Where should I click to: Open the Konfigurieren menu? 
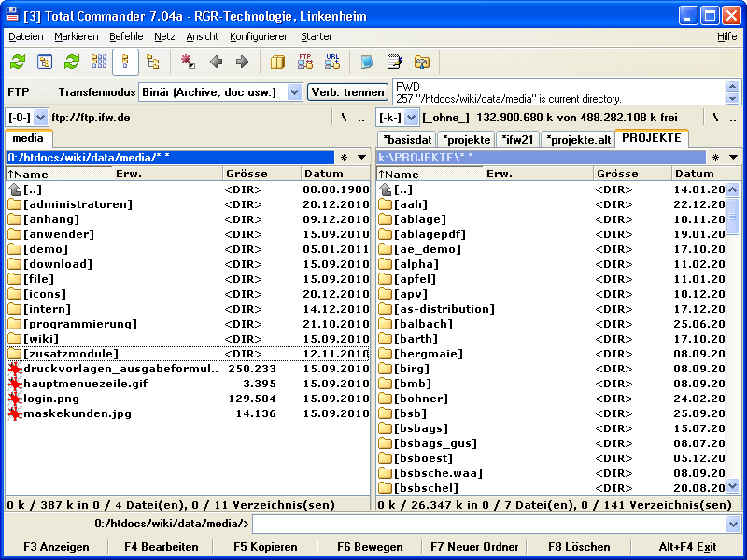(x=260, y=36)
